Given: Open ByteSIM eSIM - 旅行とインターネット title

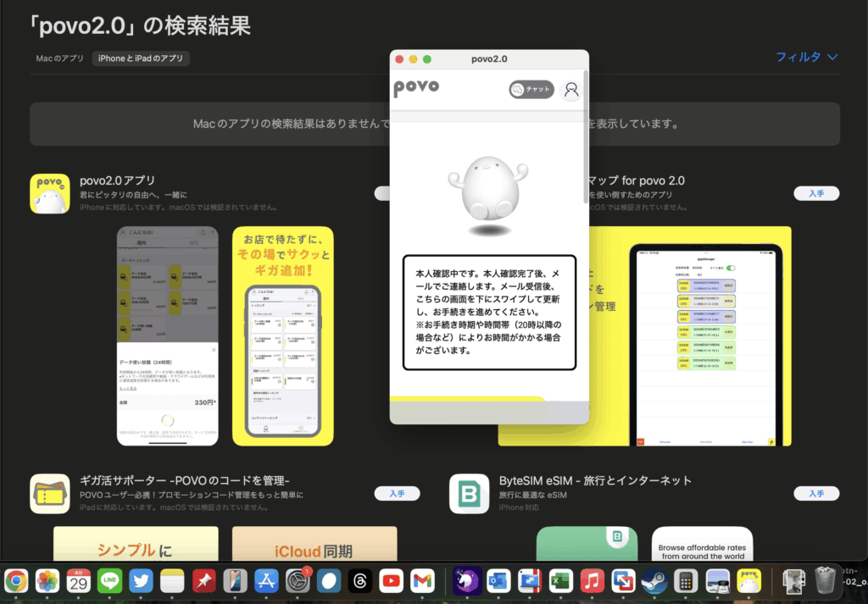Looking at the screenshot, I should coord(595,480).
